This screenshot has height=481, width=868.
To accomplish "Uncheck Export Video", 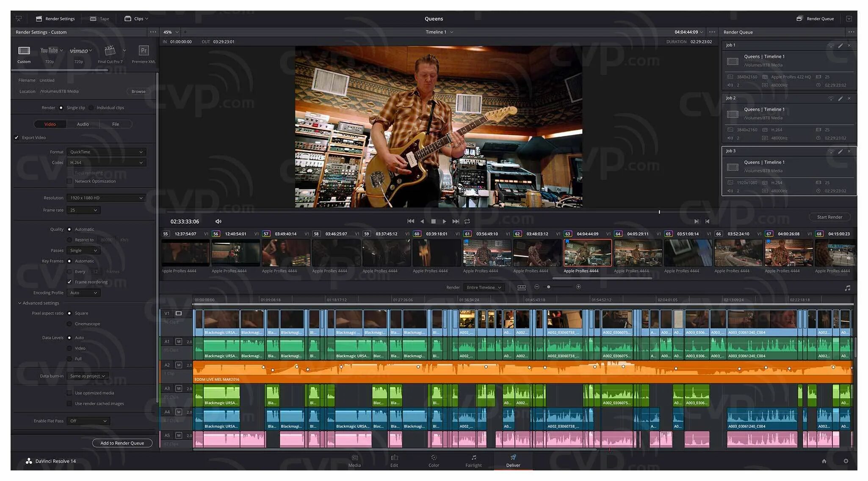I will [x=17, y=137].
